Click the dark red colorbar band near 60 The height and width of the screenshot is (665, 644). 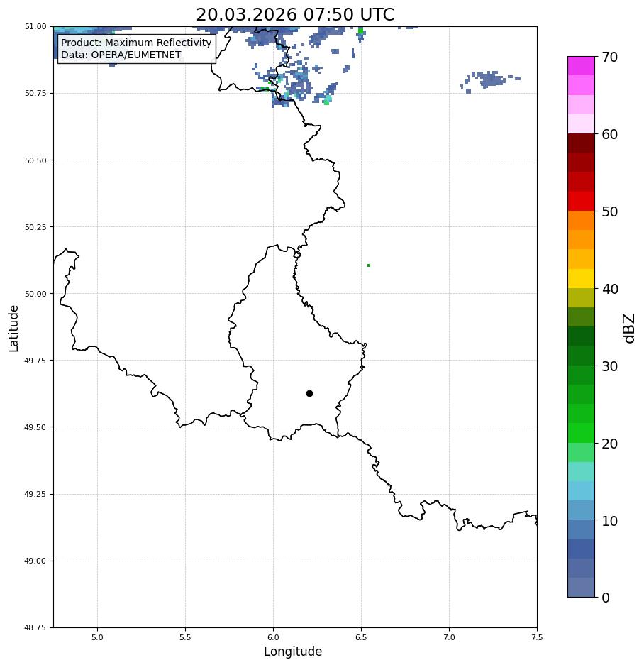click(582, 143)
